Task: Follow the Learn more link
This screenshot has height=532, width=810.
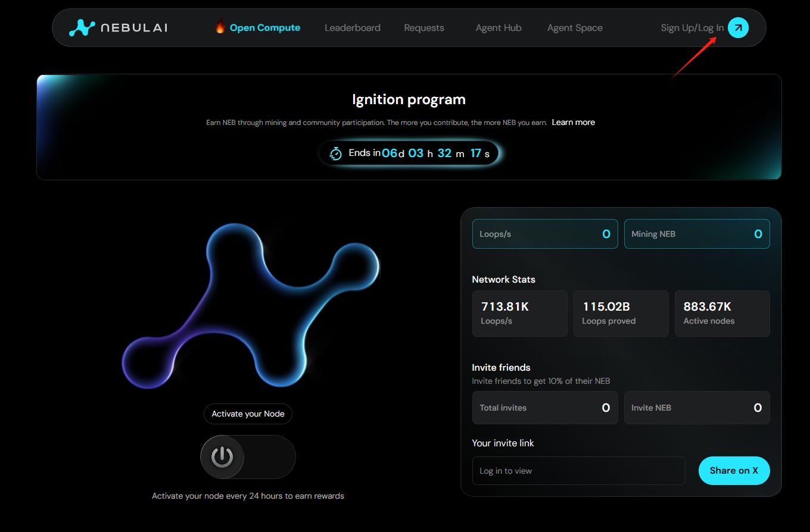Action: pyautogui.click(x=573, y=122)
